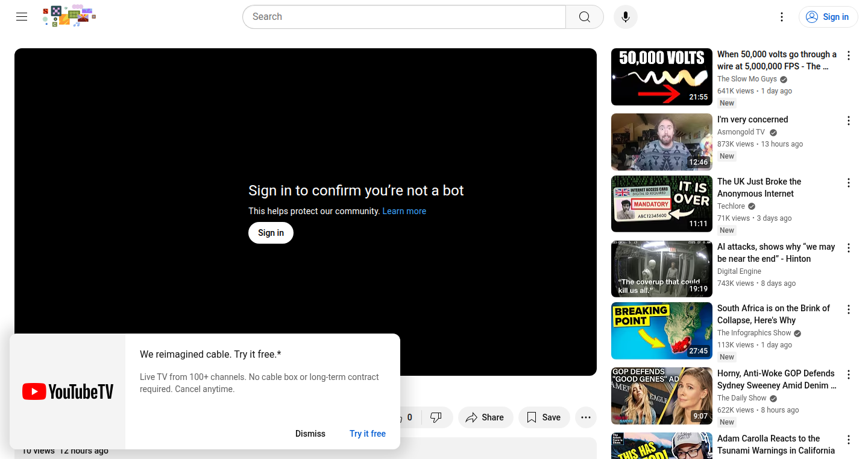Click Sign in button on video player
The width and height of the screenshot is (868, 459).
click(271, 233)
